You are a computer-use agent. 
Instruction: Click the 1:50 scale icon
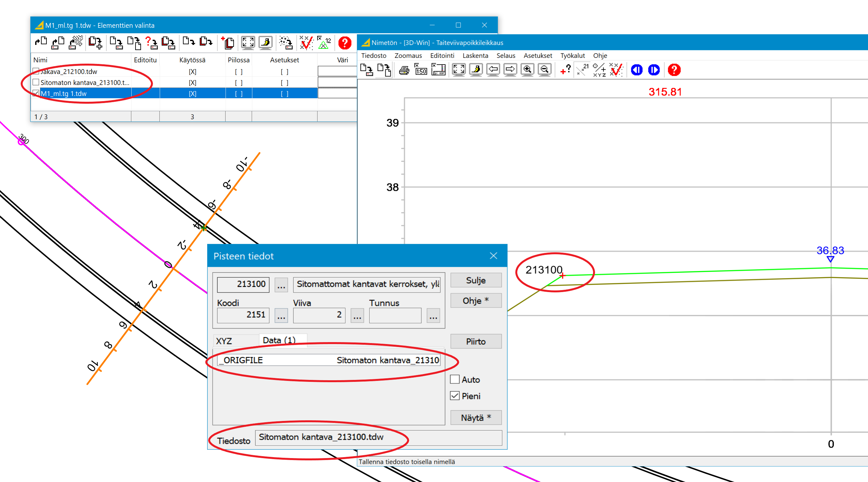click(x=421, y=70)
